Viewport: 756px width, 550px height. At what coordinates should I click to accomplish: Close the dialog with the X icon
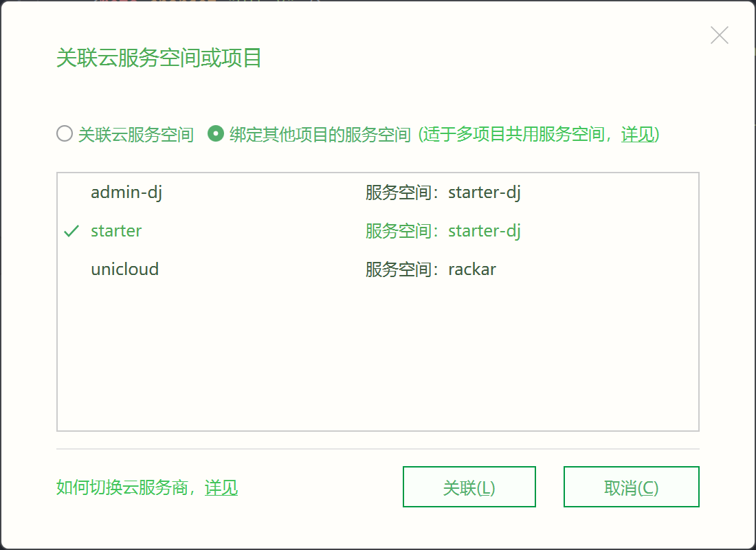click(720, 35)
